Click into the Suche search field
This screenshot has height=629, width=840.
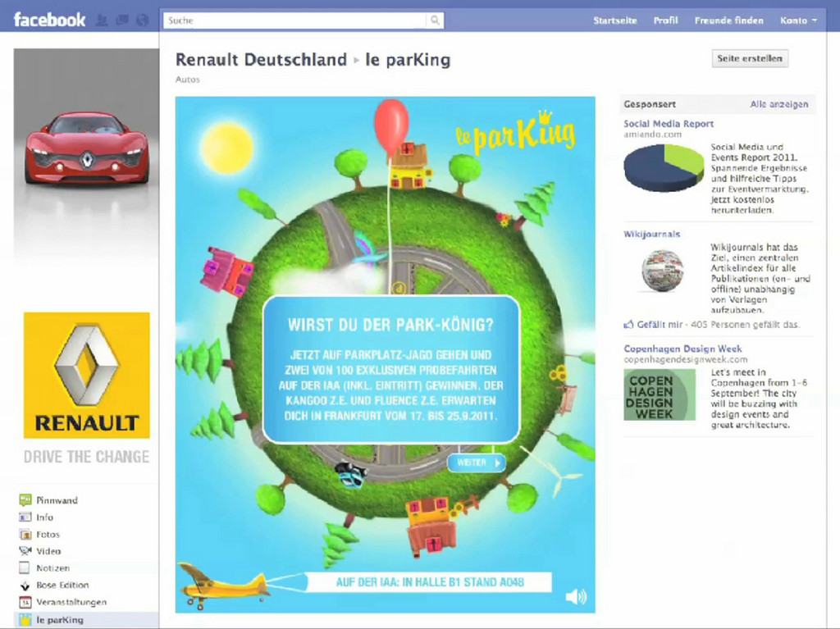coord(295,21)
